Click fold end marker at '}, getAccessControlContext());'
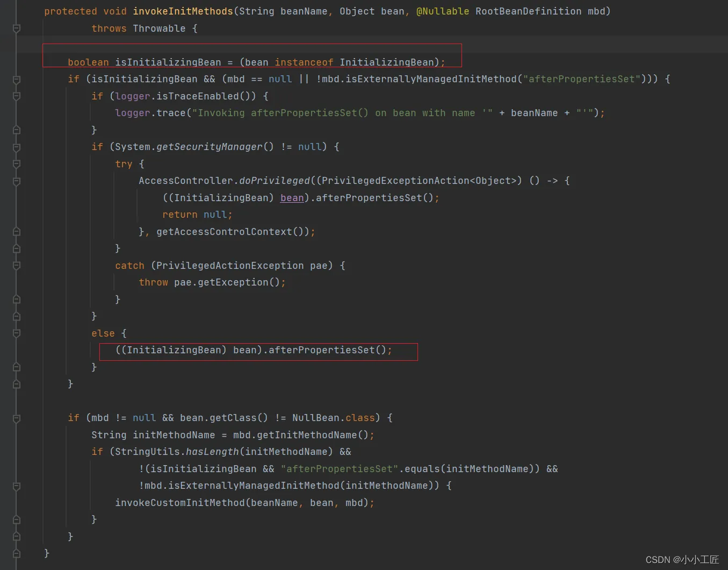This screenshot has height=570, width=728. [x=17, y=232]
